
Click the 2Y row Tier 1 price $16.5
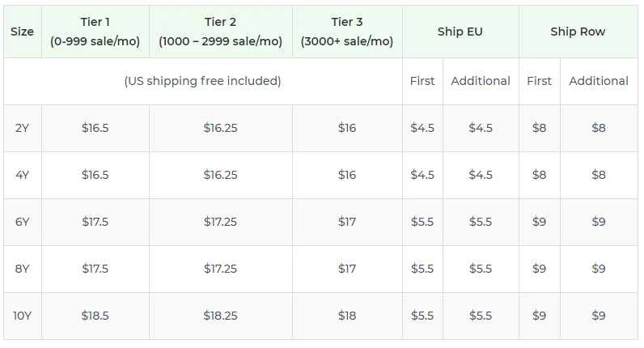[x=95, y=128]
